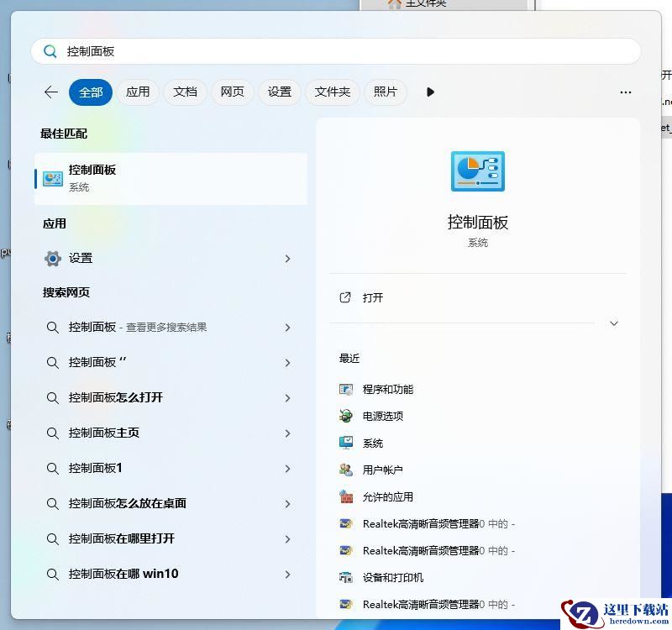The image size is (672, 630).
Task: Select the 控制面板 best match result
Action: (171, 178)
